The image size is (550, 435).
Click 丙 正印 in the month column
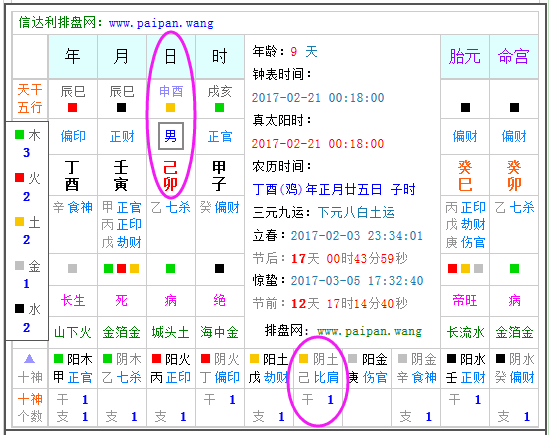click(x=121, y=225)
